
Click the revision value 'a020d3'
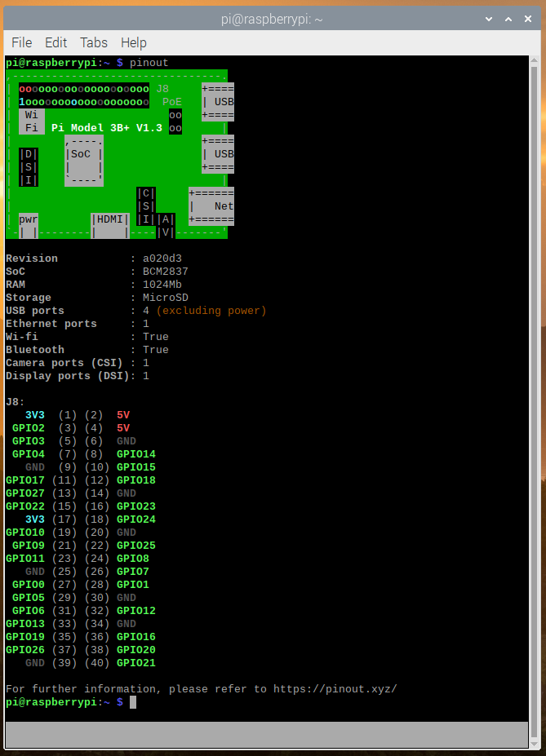pos(162,259)
